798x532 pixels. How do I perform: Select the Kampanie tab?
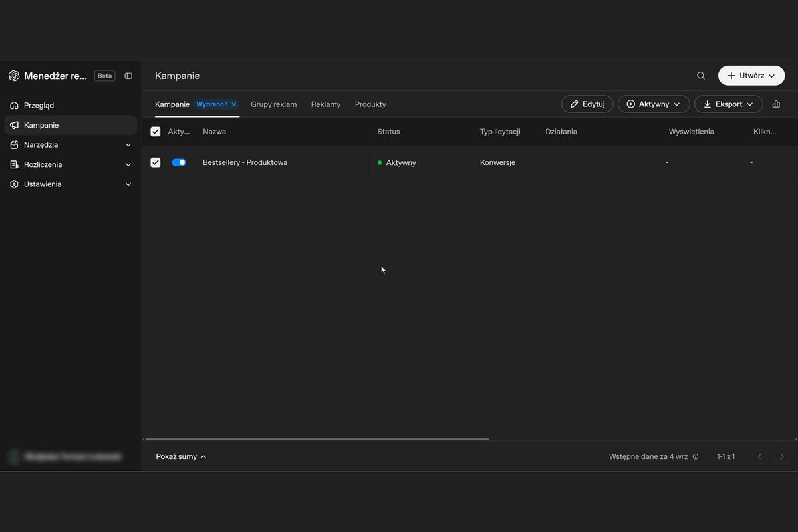click(x=172, y=104)
